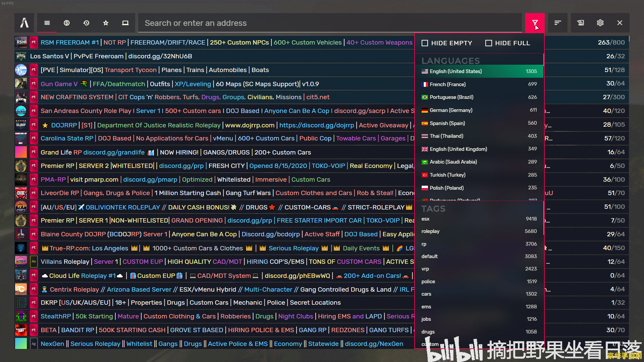This screenshot has height=362, width=644.
Task: Open the StealthRP server entry
Action: point(215,316)
